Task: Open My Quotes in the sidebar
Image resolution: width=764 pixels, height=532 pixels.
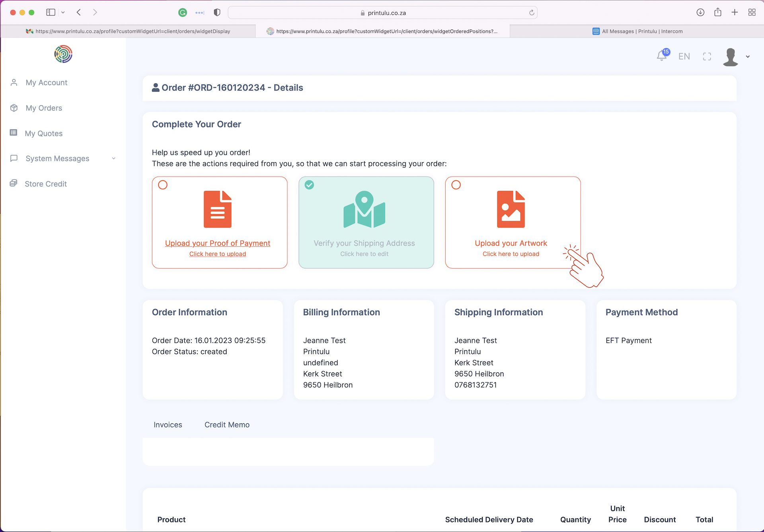Action: coord(44,133)
